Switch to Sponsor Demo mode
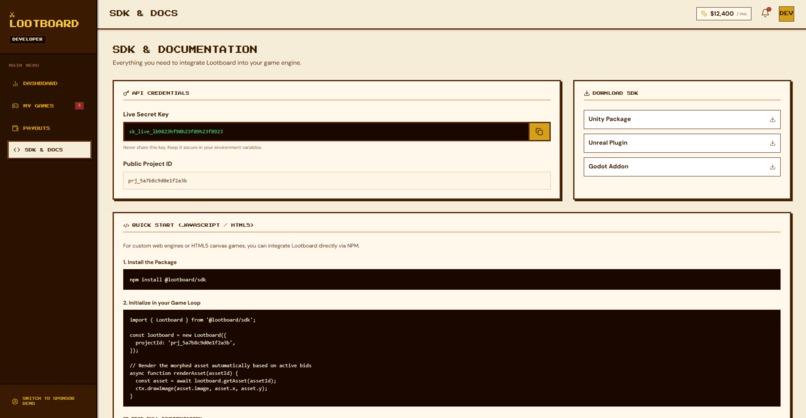Screen dimensions: 806x418 [x=48, y=401]
